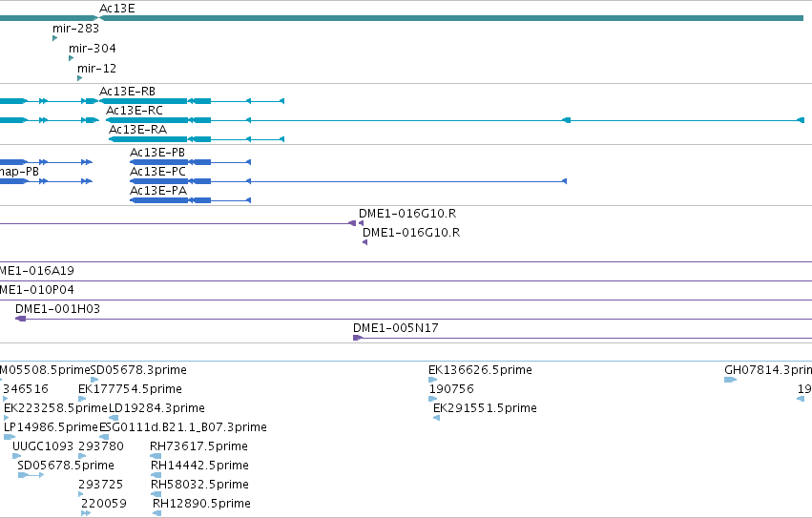
Task: Select the Ac13E-RC transcript label
Action: 135,111
